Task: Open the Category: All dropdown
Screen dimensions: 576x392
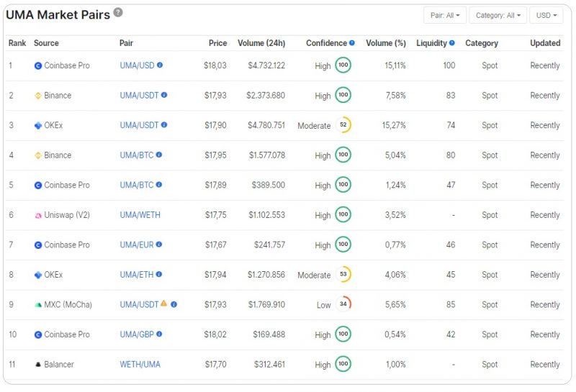Action: tap(498, 15)
